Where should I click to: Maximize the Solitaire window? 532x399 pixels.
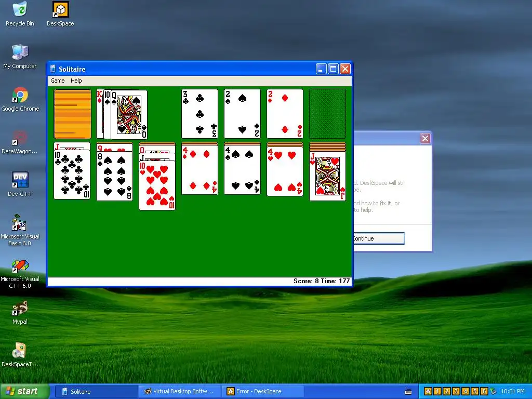(x=333, y=69)
